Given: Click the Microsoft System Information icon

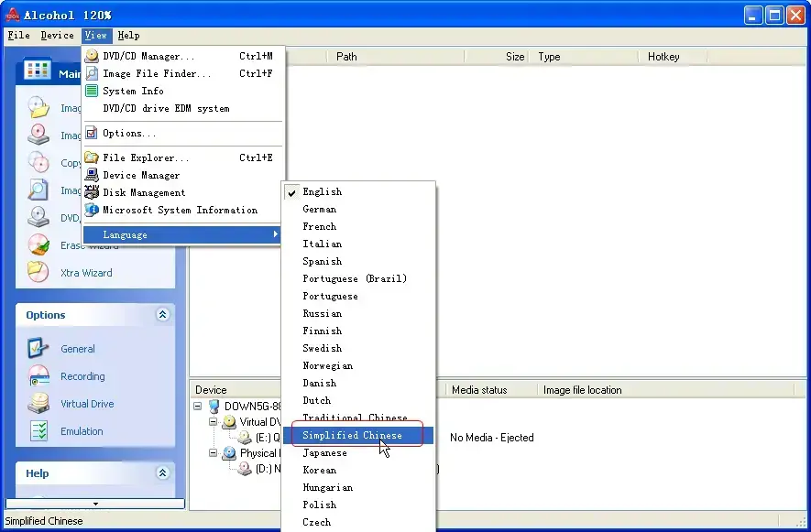Looking at the screenshot, I should pyautogui.click(x=92, y=210).
